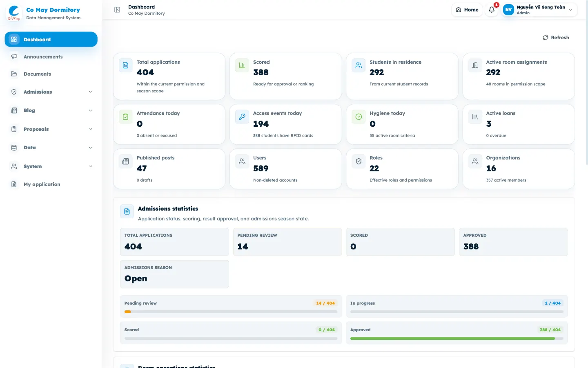This screenshot has height=368, width=588.
Task: Expand the Blog submenu
Action: (51, 110)
